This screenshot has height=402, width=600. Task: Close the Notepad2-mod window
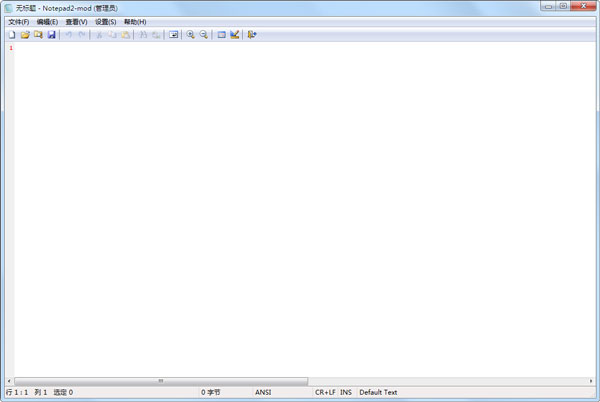click(x=583, y=6)
